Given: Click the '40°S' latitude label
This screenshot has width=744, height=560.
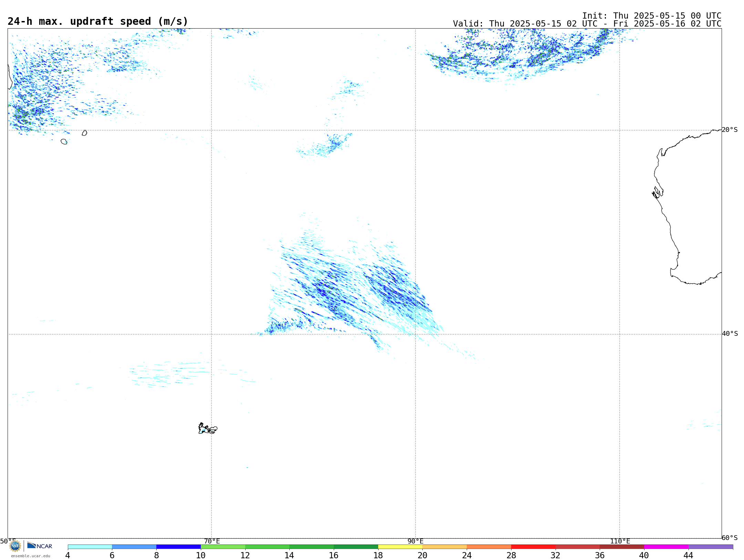Looking at the screenshot, I should coord(730,334).
